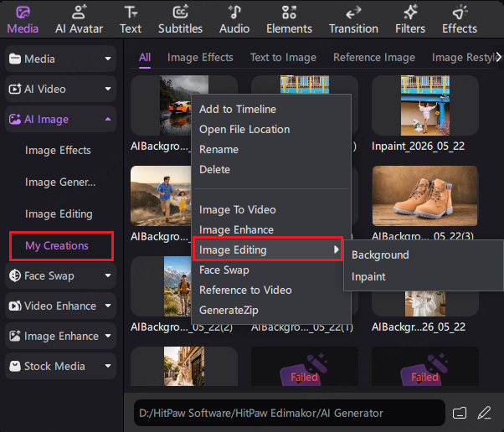Open the Transition tool

tap(353, 20)
